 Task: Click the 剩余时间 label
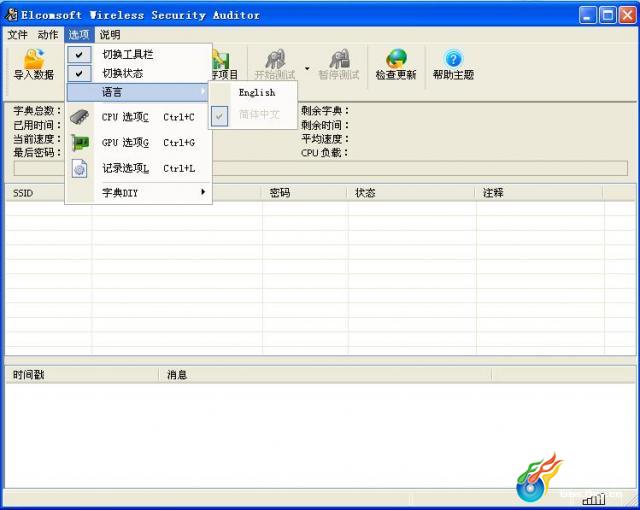325,125
